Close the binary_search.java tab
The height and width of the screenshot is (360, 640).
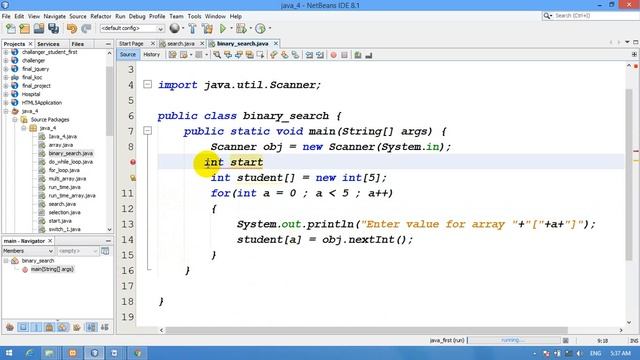click(276, 44)
